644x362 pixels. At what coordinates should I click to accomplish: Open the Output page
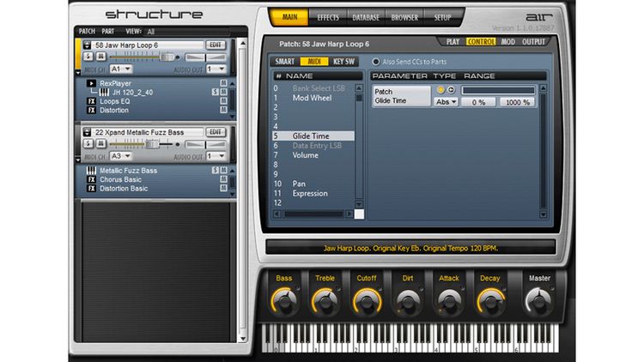(533, 42)
